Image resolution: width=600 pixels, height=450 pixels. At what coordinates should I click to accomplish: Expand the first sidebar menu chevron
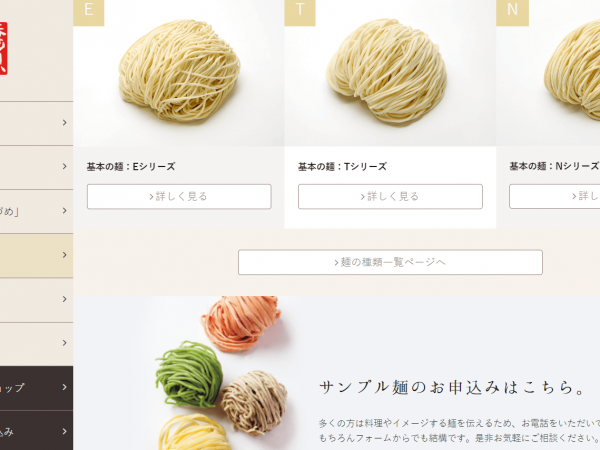[x=65, y=122]
